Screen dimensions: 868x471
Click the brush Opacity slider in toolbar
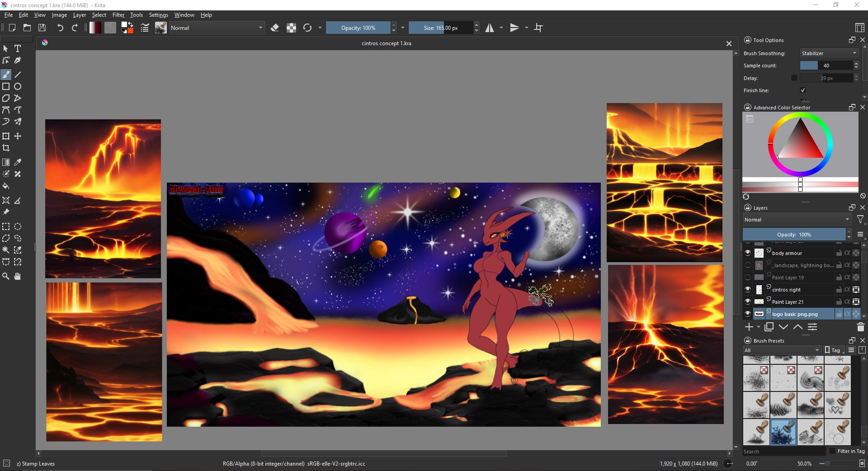pyautogui.click(x=358, y=28)
